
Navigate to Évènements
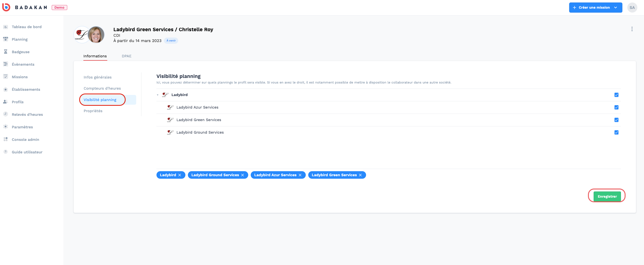click(23, 64)
